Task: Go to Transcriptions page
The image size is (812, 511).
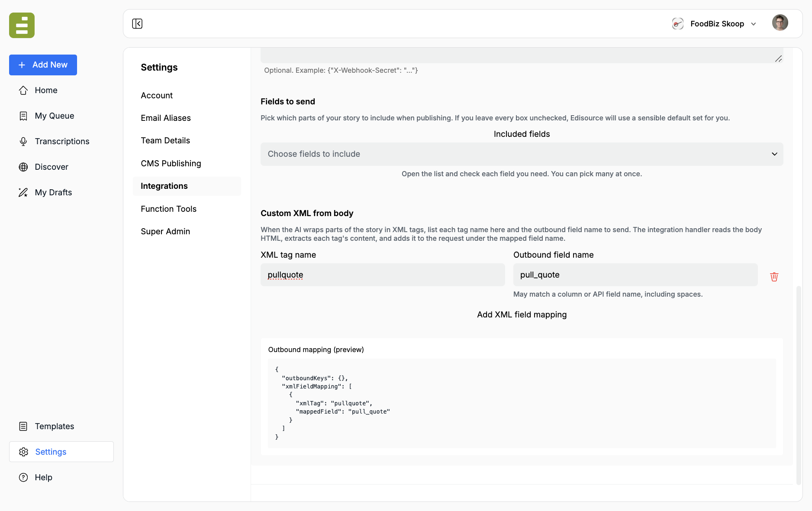Action: pyautogui.click(x=62, y=141)
